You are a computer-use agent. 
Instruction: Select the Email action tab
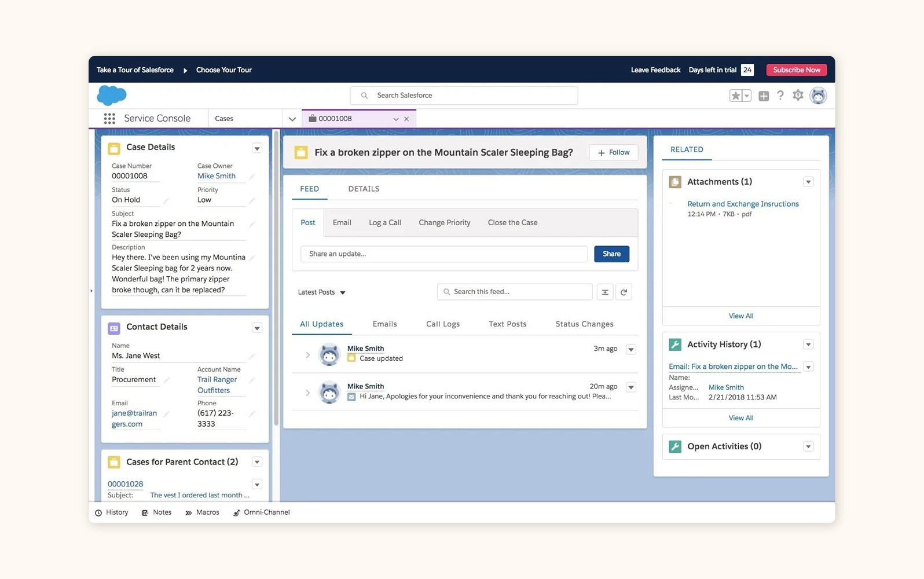[x=342, y=222]
